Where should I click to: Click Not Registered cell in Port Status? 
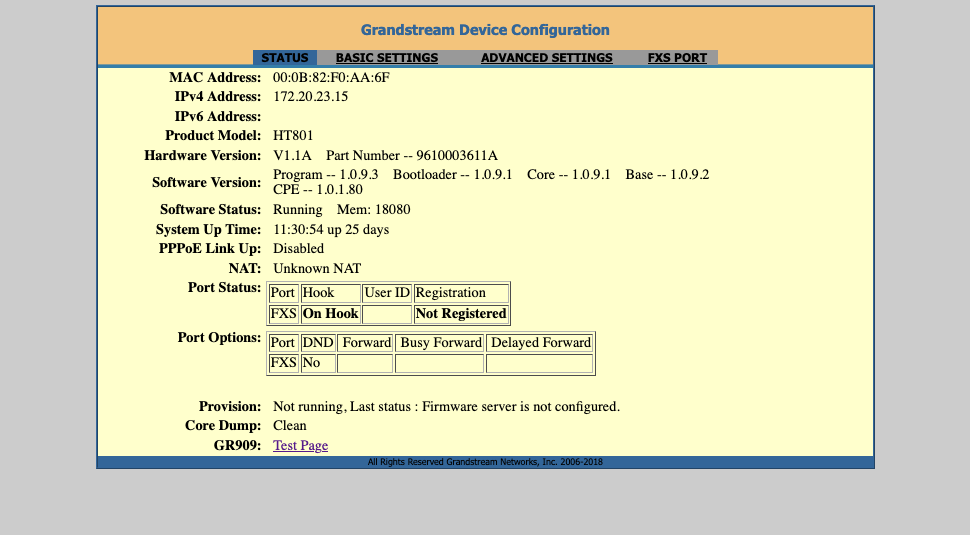461,314
